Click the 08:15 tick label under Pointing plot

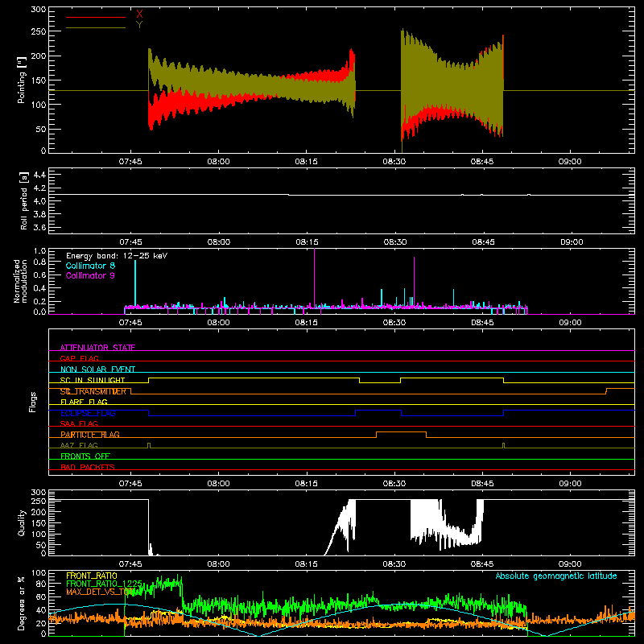[306, 162]
